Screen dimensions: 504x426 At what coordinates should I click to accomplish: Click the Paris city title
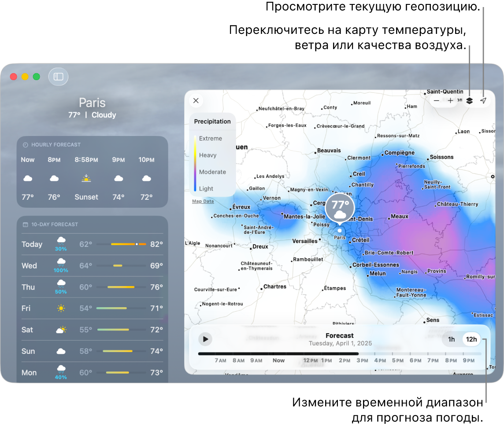point(92,103)
